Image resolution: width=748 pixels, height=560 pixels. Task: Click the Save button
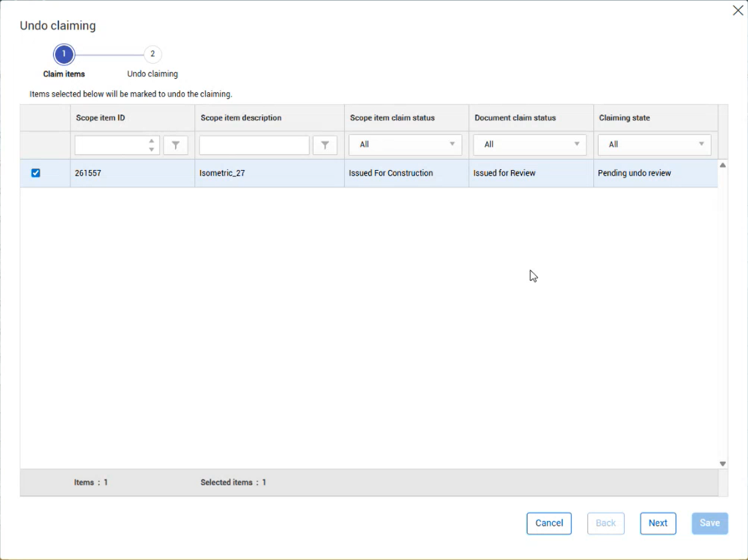(710, 523)
